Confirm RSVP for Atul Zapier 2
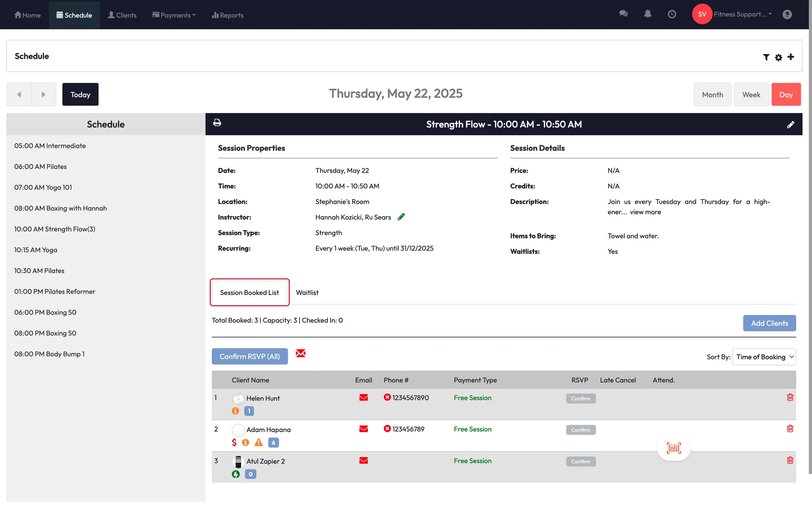This screenshot has width=812, height=505. pyautogui.click(x=580, y=461)
